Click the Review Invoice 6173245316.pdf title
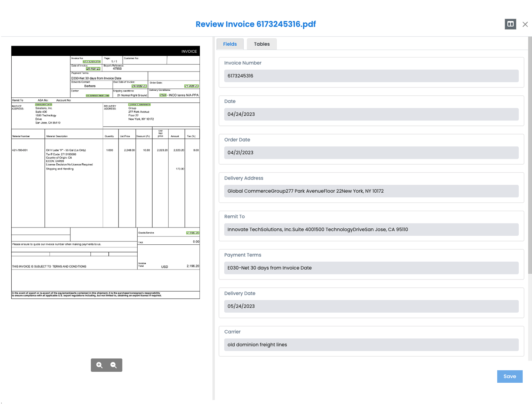532x405 pixels. [x=255, y=24]
